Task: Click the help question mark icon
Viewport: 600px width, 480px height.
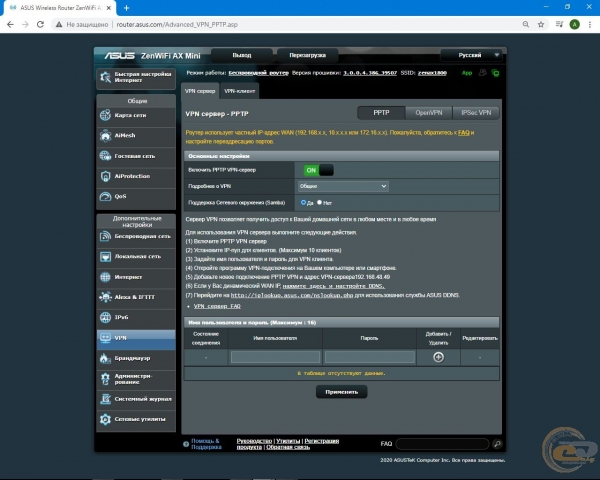Action: click(x=186, y=444)
